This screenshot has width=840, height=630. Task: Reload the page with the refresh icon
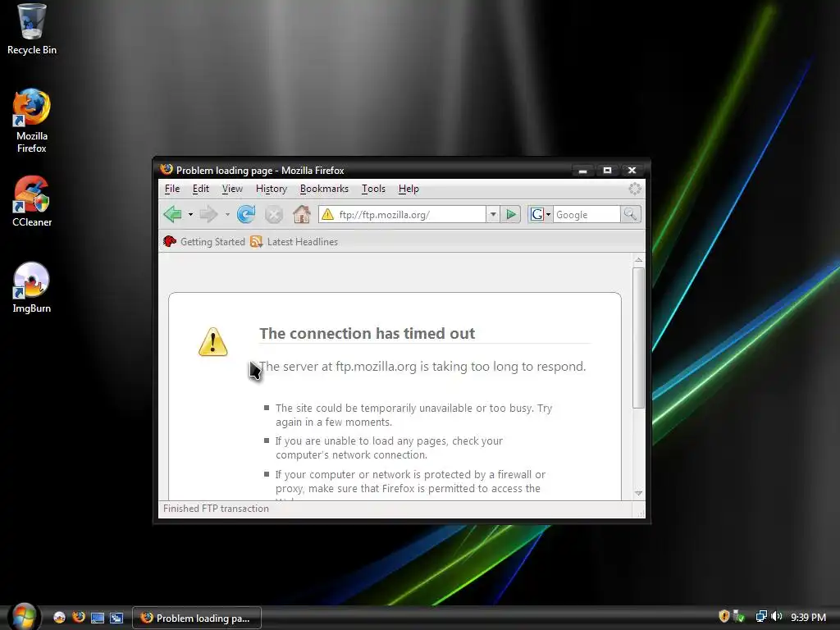pyautogui.click(x=246, y=214)
